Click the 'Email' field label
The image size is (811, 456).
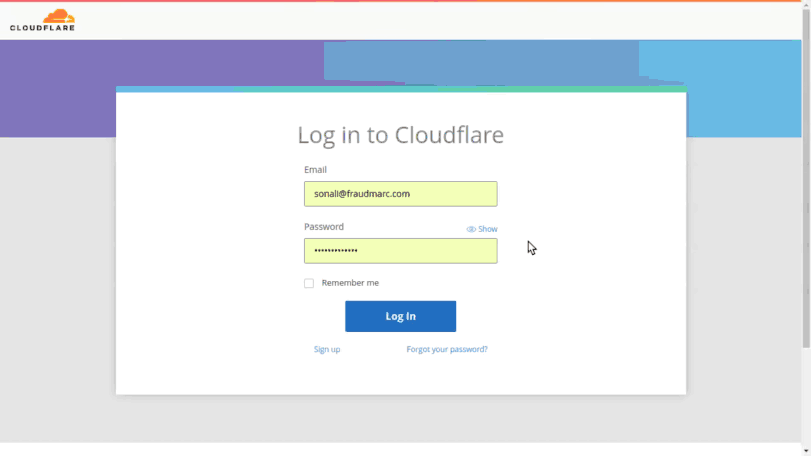point(315,170)
